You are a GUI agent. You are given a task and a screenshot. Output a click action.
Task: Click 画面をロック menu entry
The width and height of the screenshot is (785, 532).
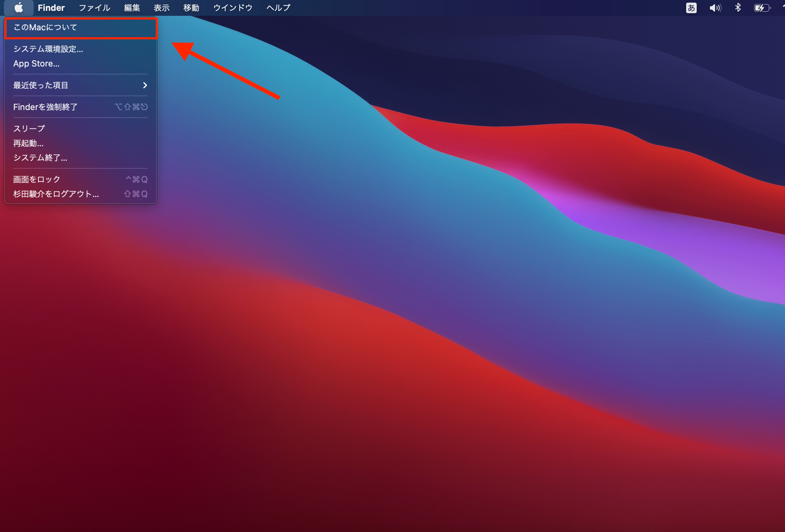37,179
